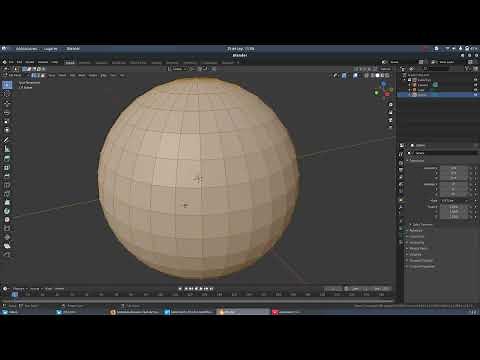480x360 pixels.
Task: Select the Move tool
Action: click(7, 104)
